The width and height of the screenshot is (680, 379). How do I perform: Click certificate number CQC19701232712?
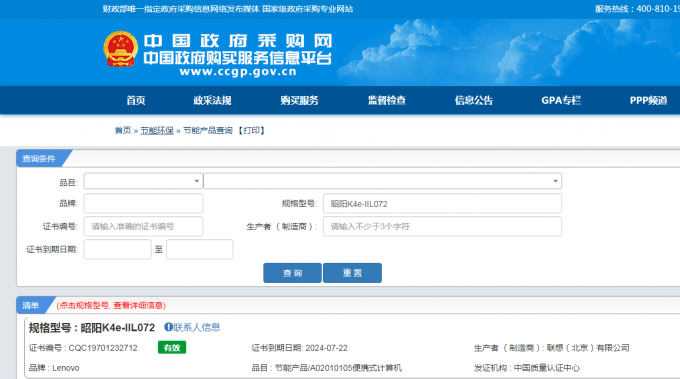pos(103,348)
